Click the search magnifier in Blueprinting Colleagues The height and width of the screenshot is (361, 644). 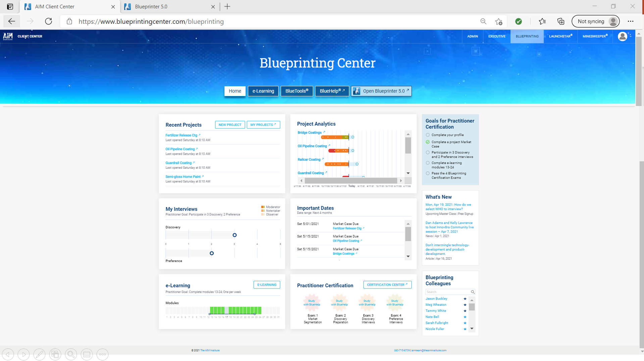coord(473,292)
